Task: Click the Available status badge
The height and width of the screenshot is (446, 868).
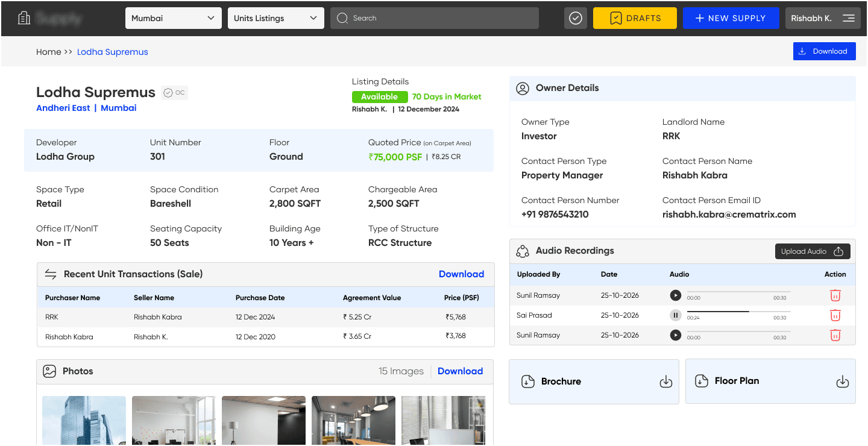Action: [379, 96]
